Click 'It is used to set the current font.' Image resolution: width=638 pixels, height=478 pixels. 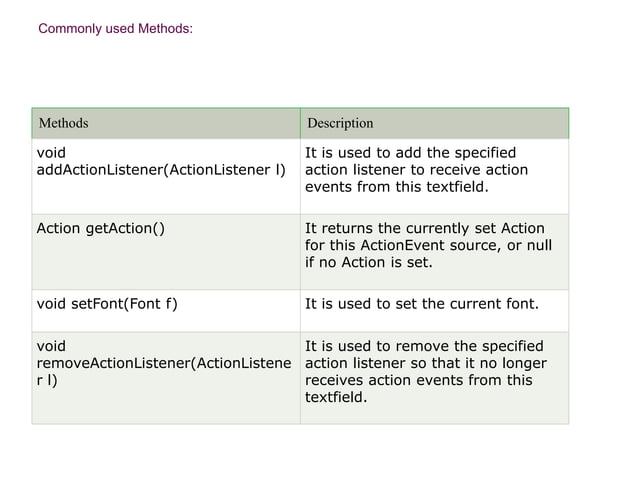[421, 302]
